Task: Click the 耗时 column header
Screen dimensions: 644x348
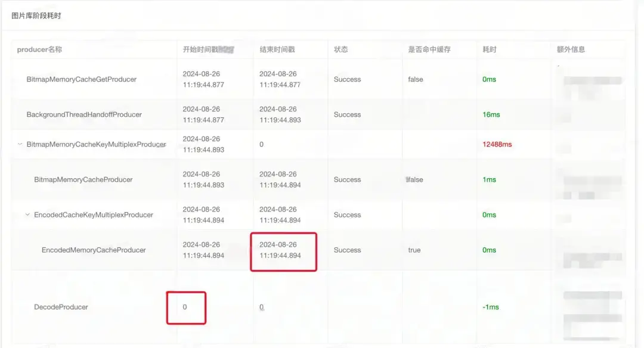Action: click(x=490, y=49)
